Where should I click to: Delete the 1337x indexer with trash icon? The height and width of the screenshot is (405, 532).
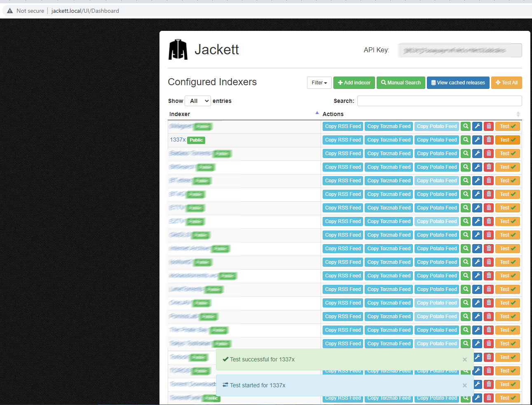[x=489, y=140]
